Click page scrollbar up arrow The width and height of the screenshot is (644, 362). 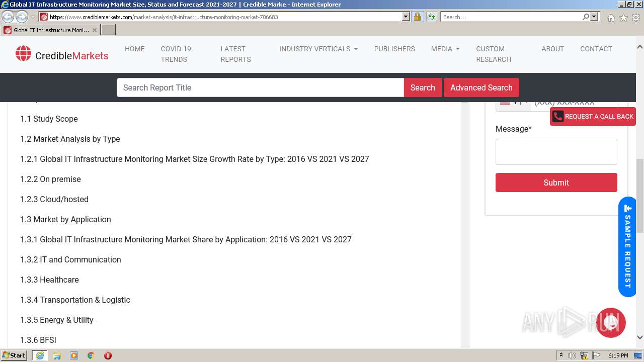(640, 47)
